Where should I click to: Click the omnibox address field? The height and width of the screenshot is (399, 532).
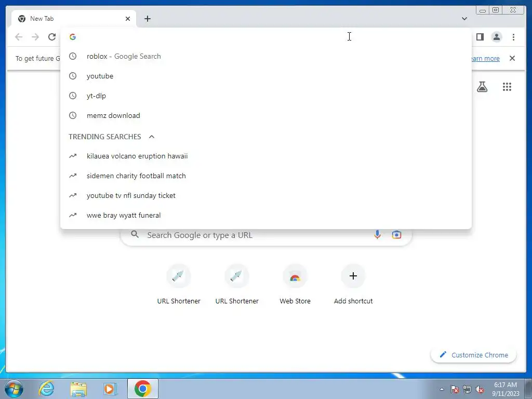click(x=265, y=37)
